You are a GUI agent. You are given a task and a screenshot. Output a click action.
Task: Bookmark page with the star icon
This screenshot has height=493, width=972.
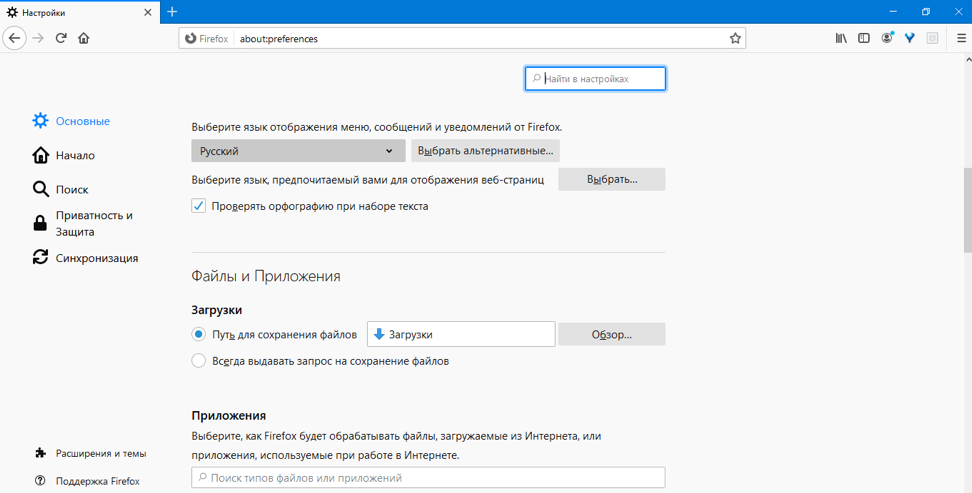pos(735,39)
